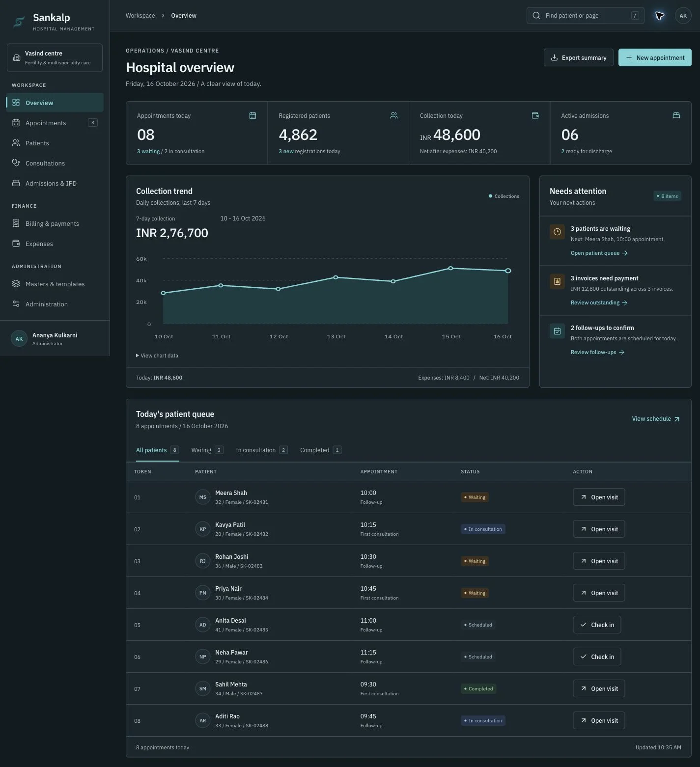700x767 pixels.
Task: Click the invoice icon beside invoices need payment
Action: 557,281
